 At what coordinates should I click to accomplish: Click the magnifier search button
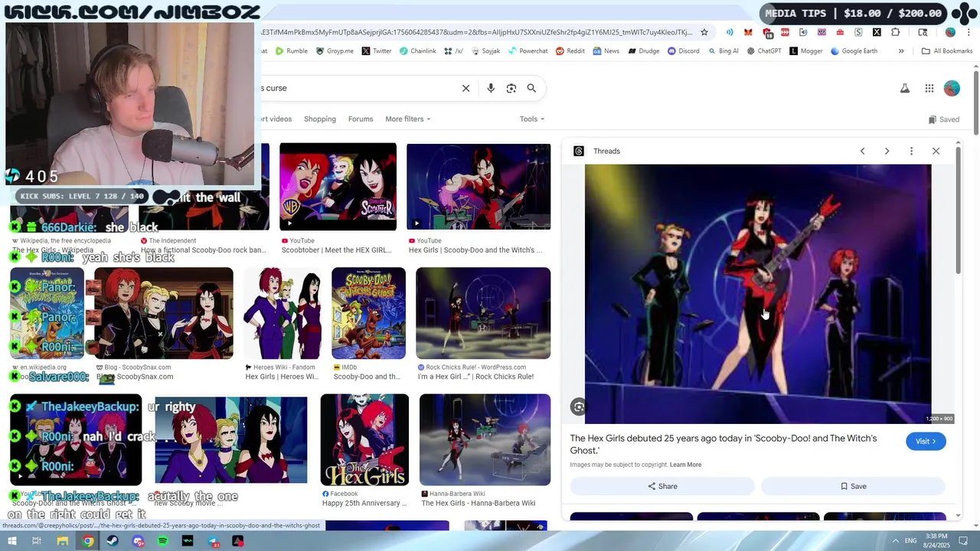click(x=531, y=88)
